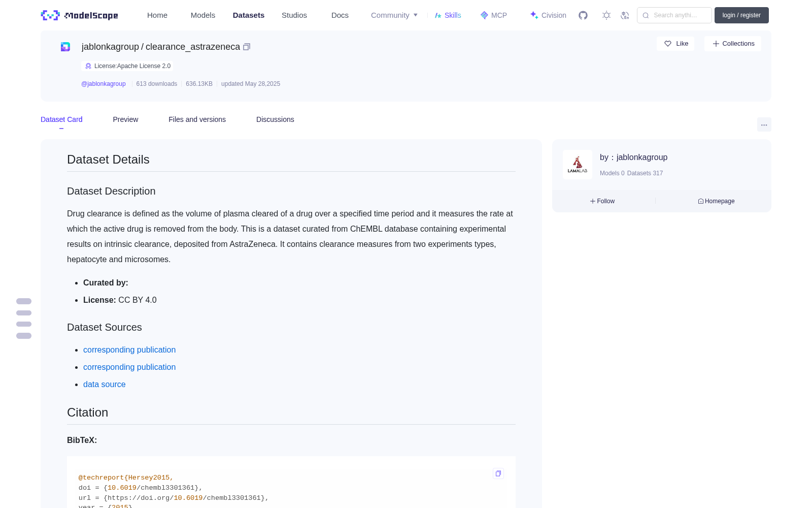The width and height of the screenshot is (812, 508).
Task: Open the three-dot more options button
Action: coord(764,124)
